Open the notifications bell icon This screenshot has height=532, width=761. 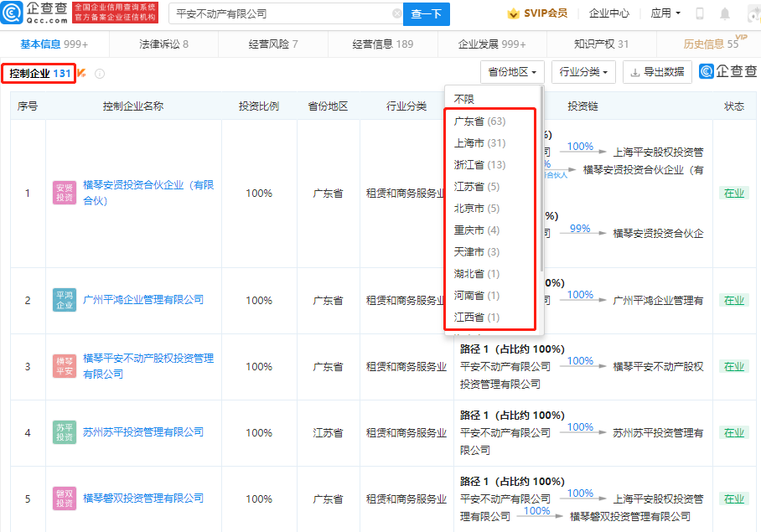(725, 13)
